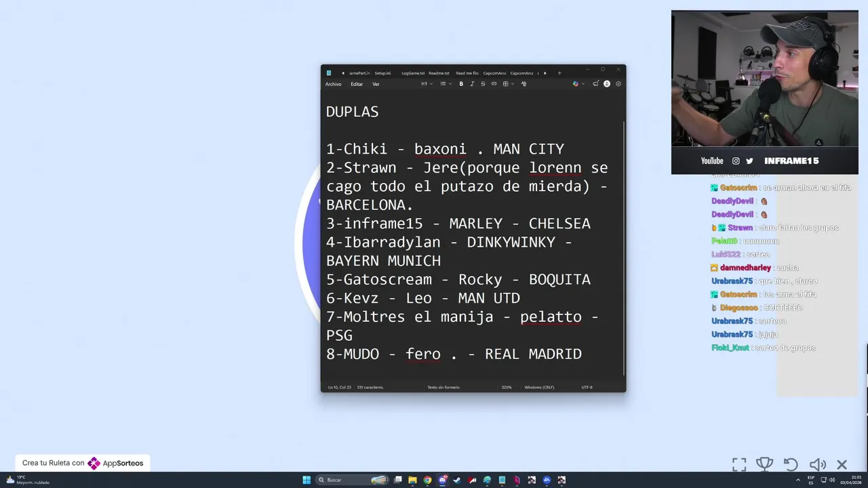Switch to the LogGame.txt tab
868x488 pixels.
(413, 73)
